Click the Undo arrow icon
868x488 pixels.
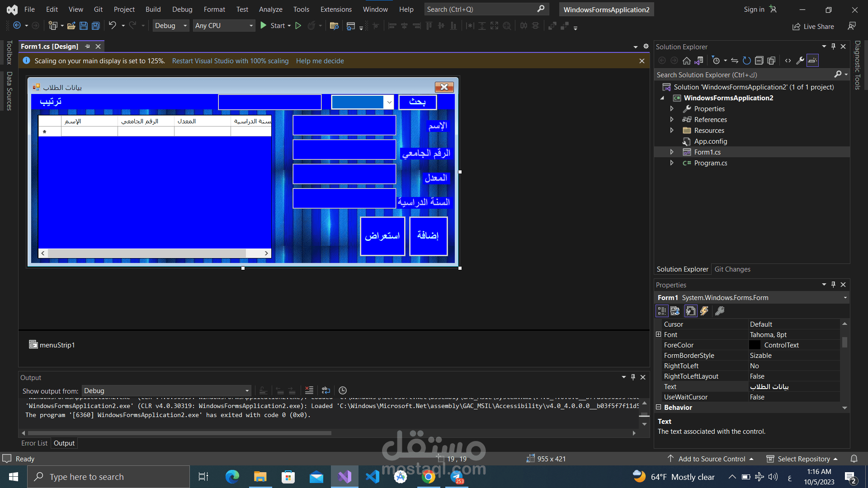(x=113, y=26)
